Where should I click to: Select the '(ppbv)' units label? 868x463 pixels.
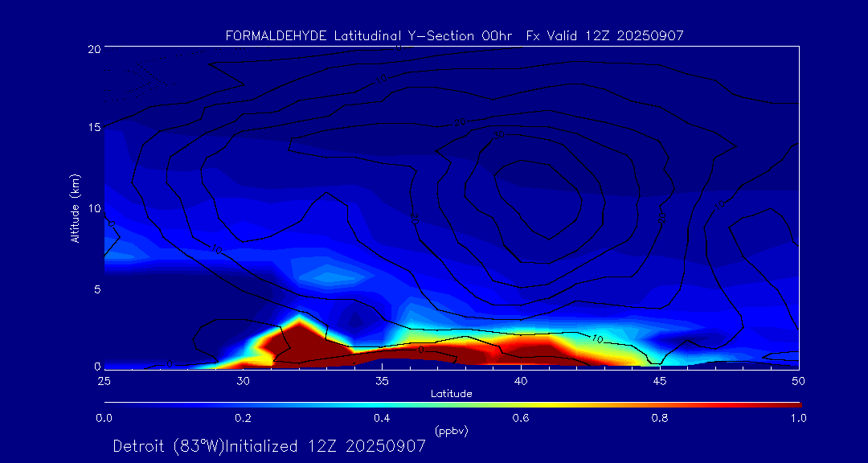[x=451, y=431]
